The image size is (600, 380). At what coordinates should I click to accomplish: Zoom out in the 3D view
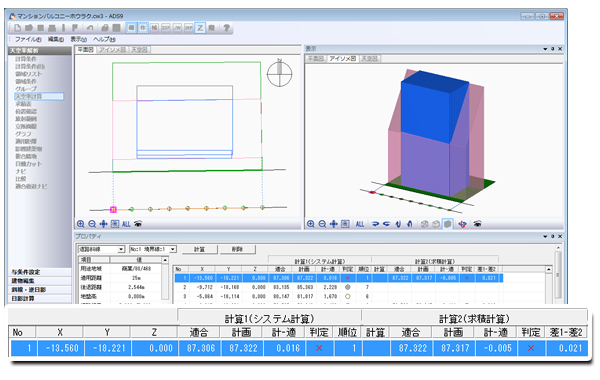pyautogui.click(x=322, y=224)
